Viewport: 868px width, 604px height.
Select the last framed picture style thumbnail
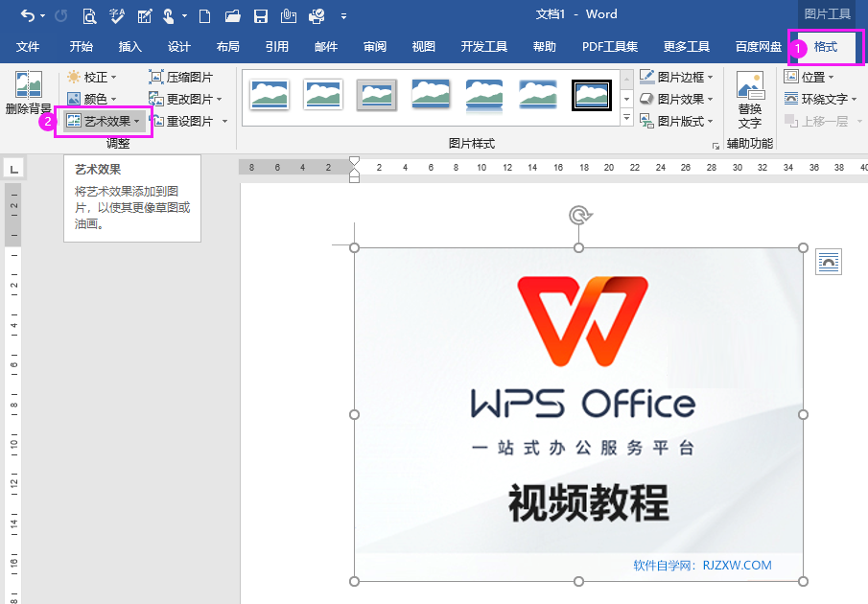point(592,95)
